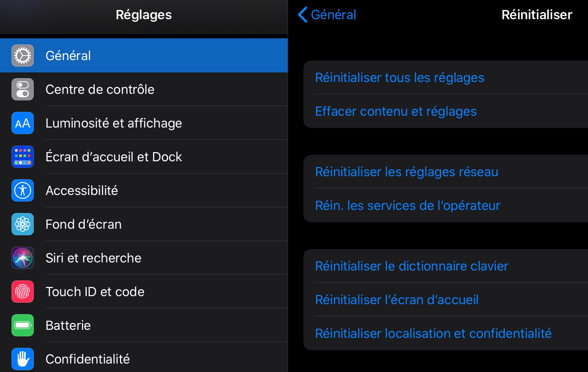Viewport: 588px width, 372px height.
Task: Click the Luminosité et affichage AA icon
Action: [23, 123]
